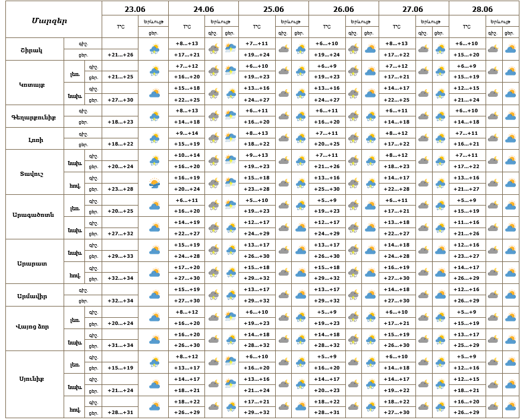Click the Վայոց ձոր նախ. daytime icon for 28.06
This screenshot has width=523, height=420.
(511, 340)
